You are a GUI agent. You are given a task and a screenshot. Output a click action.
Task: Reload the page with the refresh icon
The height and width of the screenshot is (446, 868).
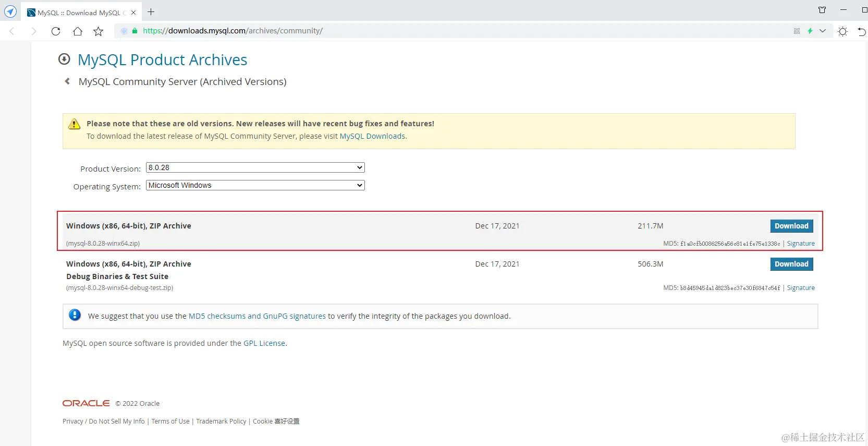[x=56, y=31]
